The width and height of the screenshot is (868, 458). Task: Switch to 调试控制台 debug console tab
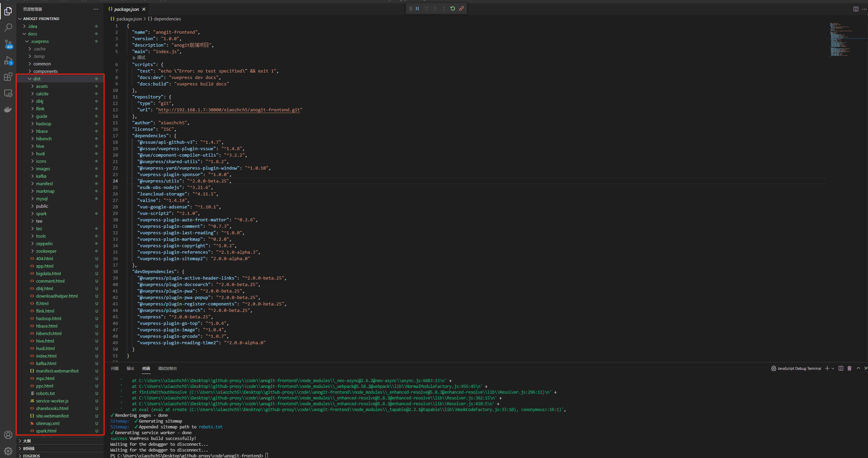pyautogui.click(x=167, y=368)
